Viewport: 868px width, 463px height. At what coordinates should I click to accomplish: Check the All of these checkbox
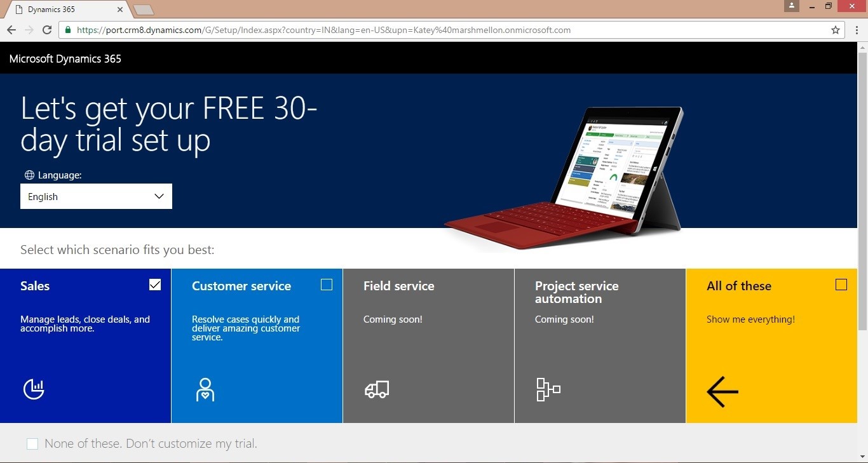click(x=841, y=285)
